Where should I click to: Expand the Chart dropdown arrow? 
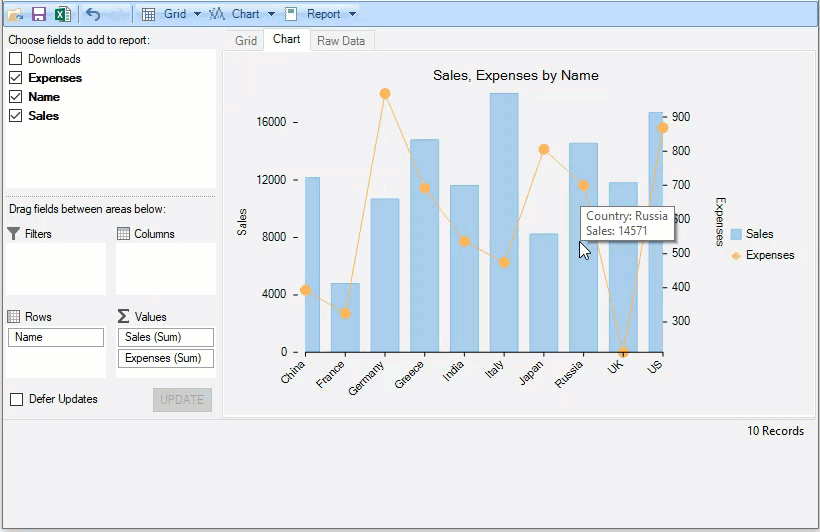[x=271, y=14]
